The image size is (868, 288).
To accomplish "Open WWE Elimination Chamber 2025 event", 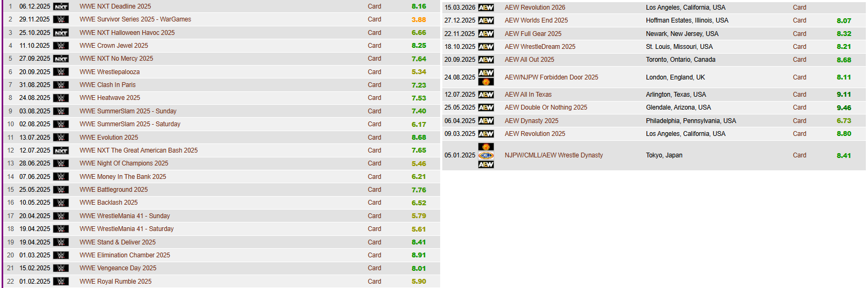I will [x=125, y=255].
